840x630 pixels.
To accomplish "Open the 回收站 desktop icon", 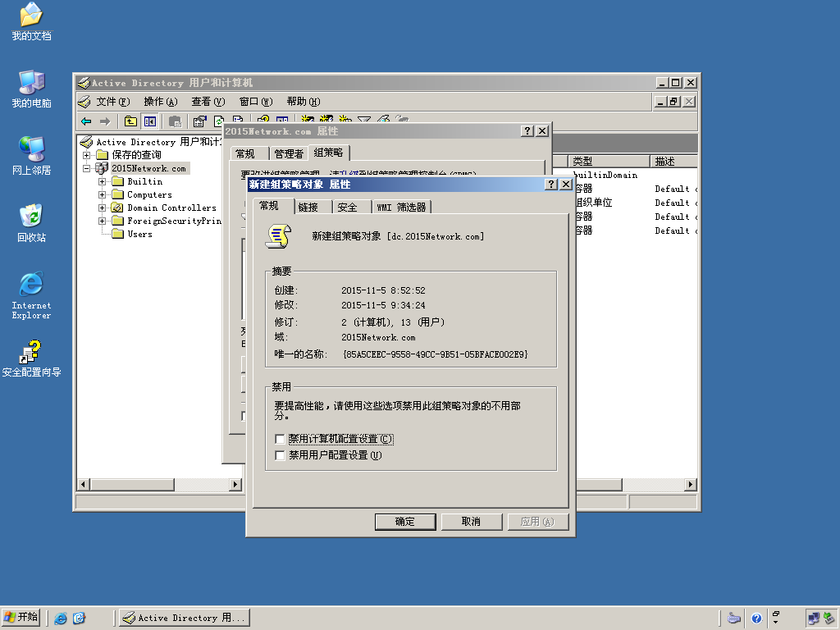I will click(x=32, y=223).
